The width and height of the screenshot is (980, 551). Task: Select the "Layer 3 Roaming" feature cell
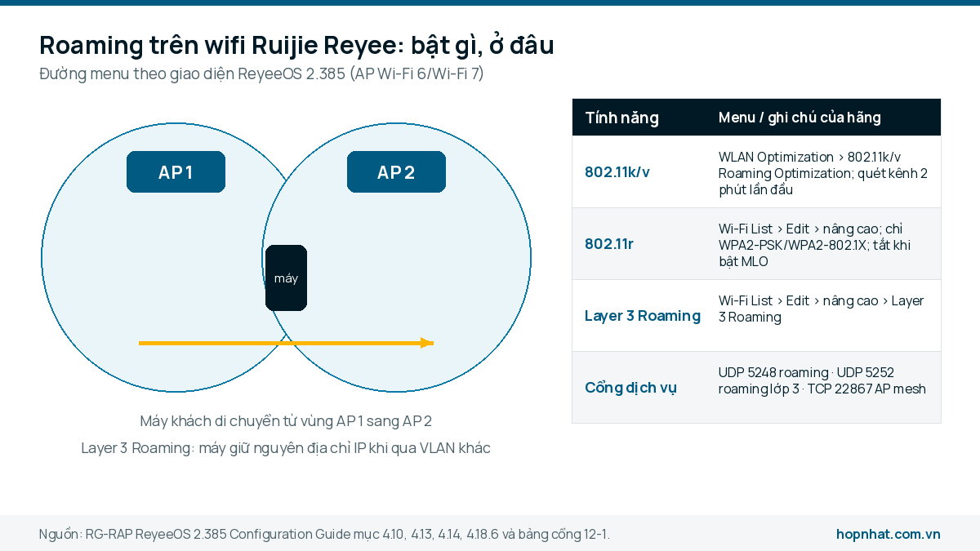[x=643, y=316]
